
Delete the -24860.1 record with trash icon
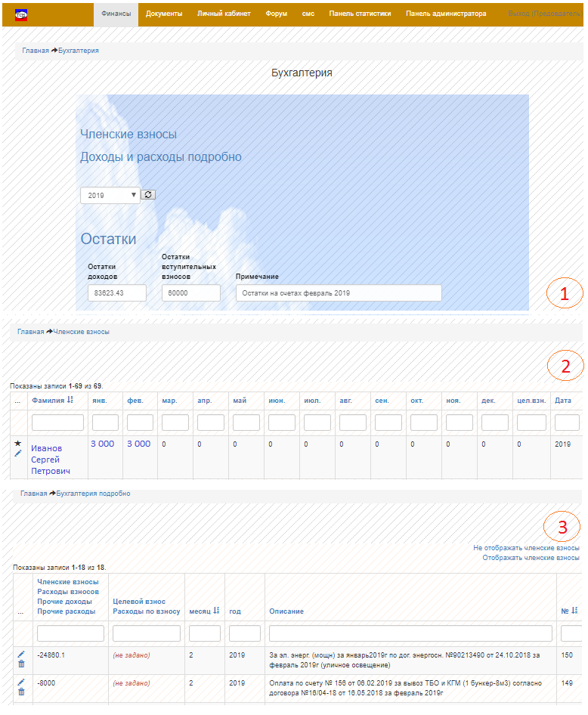click(x=21, y=664)
